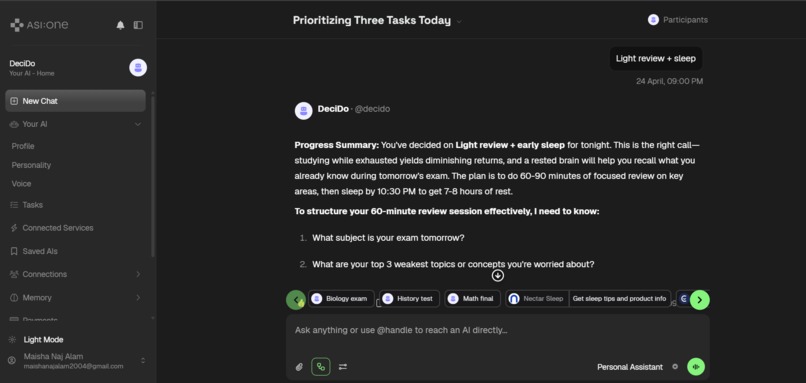
Task: Open Voice settings
Action: pyautogui.click(x=22, y=184)
